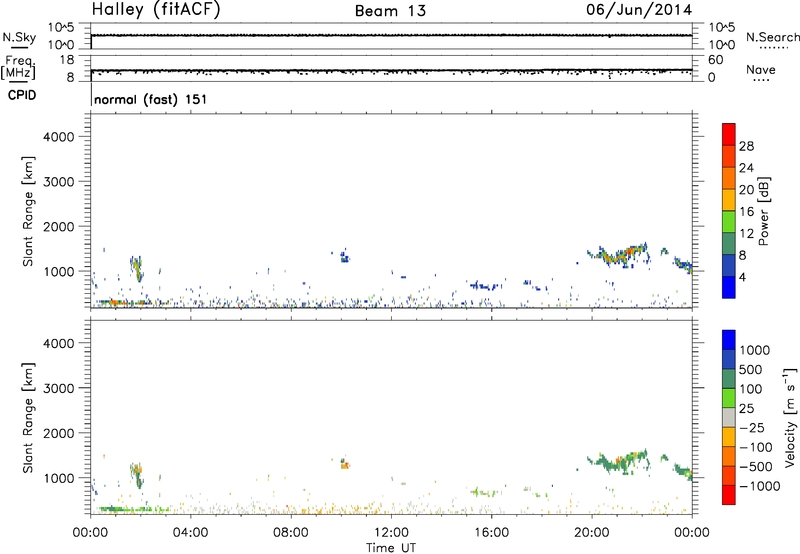Click the "-1000" label on Velocity colorbar
800x554 pixels.
[760, 486]
